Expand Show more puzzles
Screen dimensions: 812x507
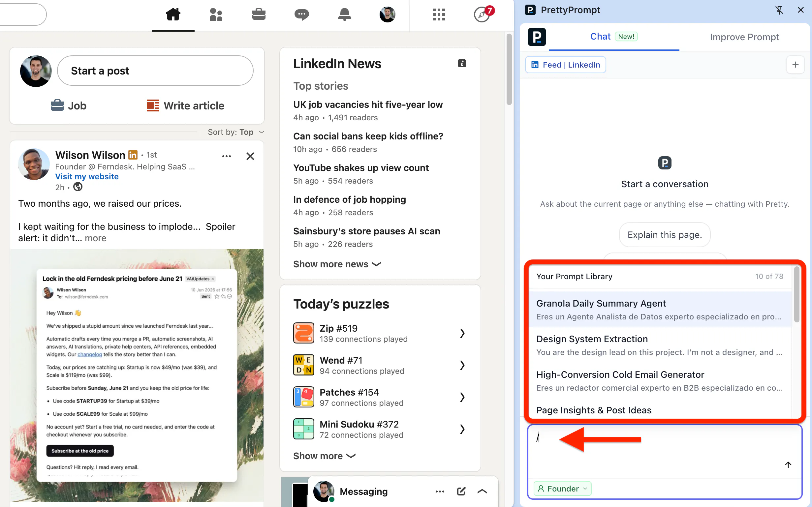click(x=324, y=456)
